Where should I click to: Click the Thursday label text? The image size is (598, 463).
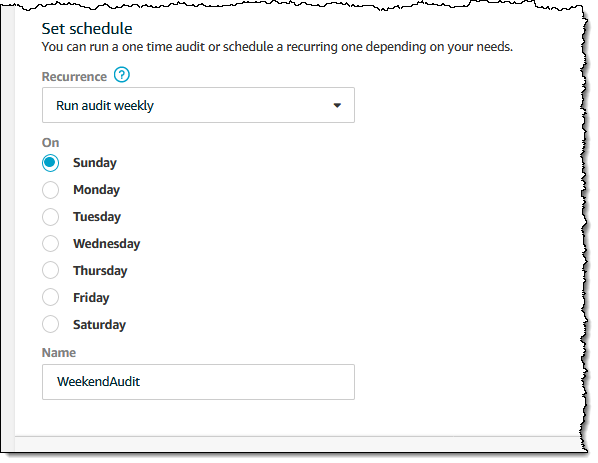100,270
